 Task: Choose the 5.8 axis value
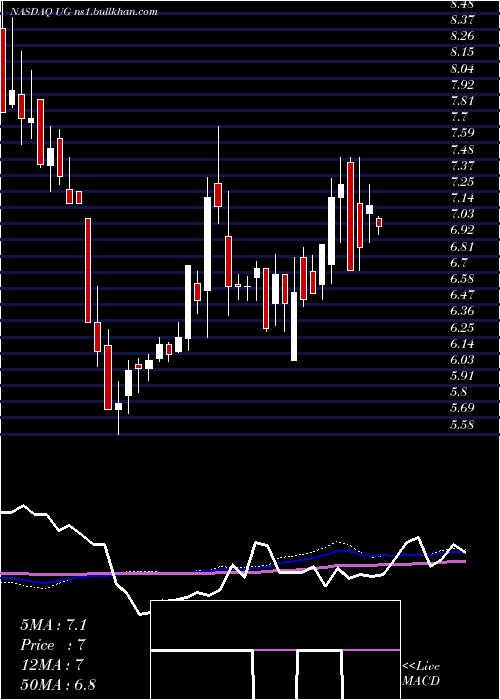pyautogui.click(x=460, y=392)
